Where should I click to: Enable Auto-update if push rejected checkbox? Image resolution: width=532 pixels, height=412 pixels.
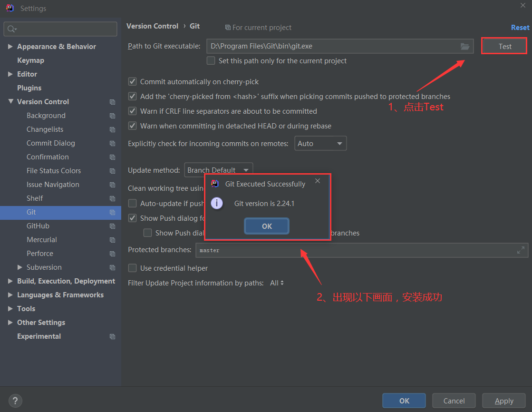click(x=132, y=204)
